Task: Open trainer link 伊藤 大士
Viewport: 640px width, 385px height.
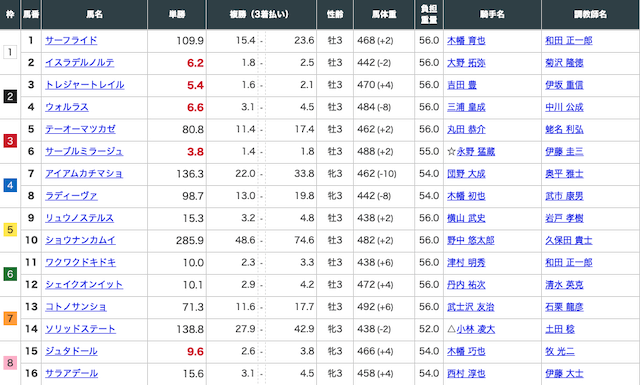Action: coord(564,373)
